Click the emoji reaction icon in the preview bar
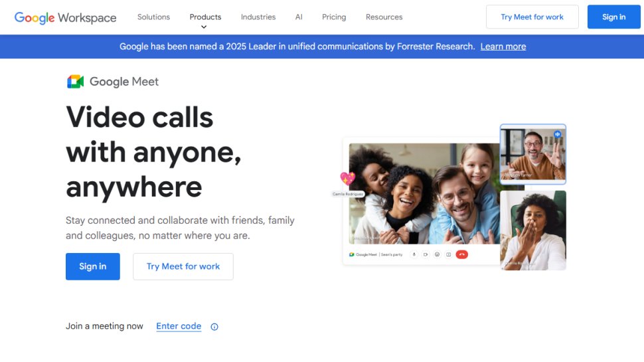Screen dimensions: 644x362 tap(437, 255)
